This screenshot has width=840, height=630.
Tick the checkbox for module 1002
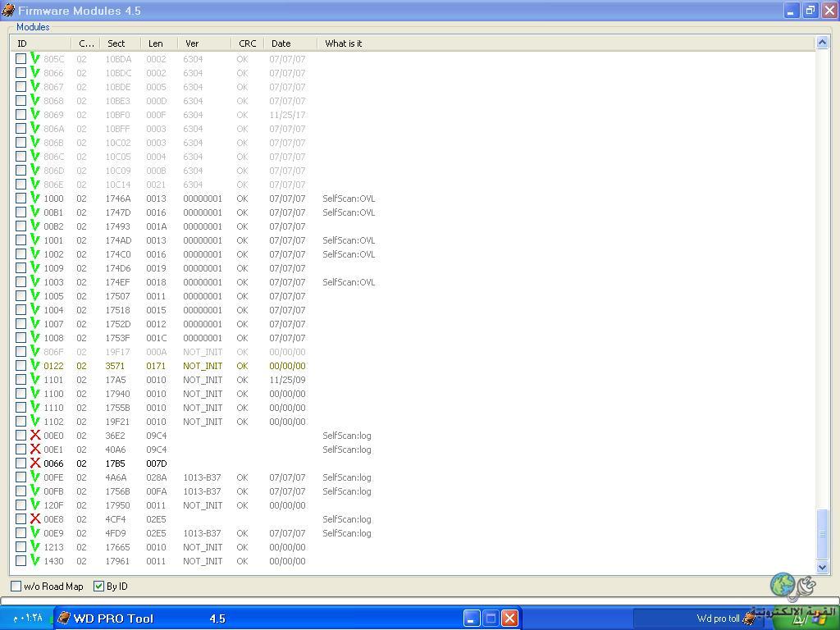[21, 253]
